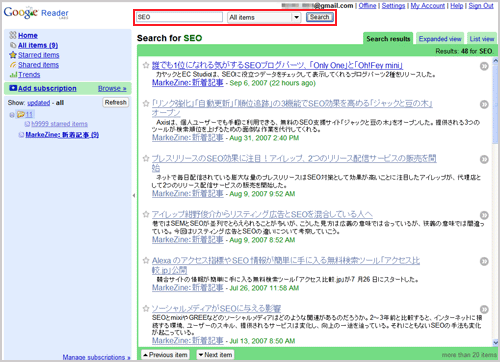Viewport: 500px width, 362px height.
Task: Open original link arrow for Aug 9 9:52 AM article
Action: pos(484,159)
